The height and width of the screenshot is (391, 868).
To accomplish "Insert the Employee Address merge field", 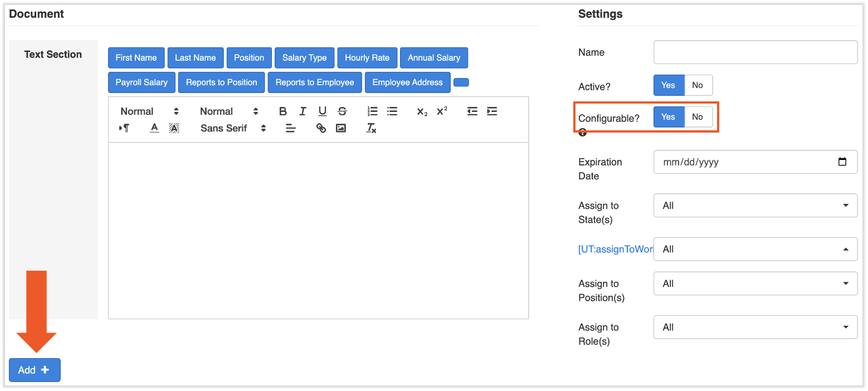I will point(407,82).
